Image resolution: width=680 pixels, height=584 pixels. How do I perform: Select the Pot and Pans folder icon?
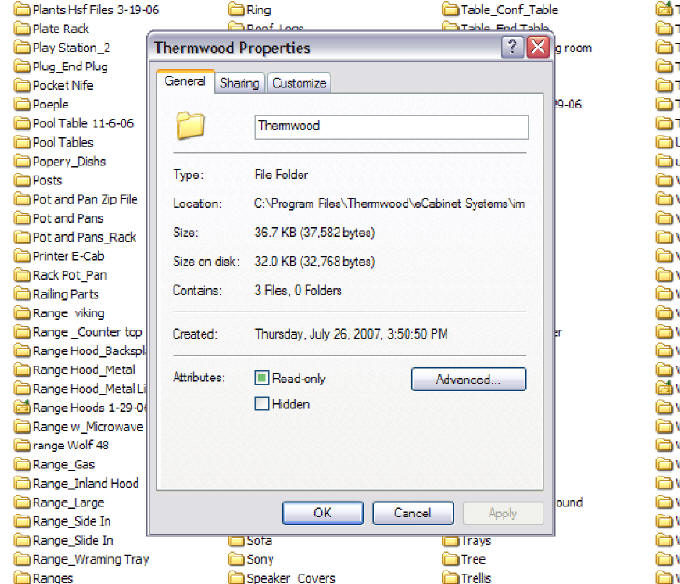click(x=22, y=218)
